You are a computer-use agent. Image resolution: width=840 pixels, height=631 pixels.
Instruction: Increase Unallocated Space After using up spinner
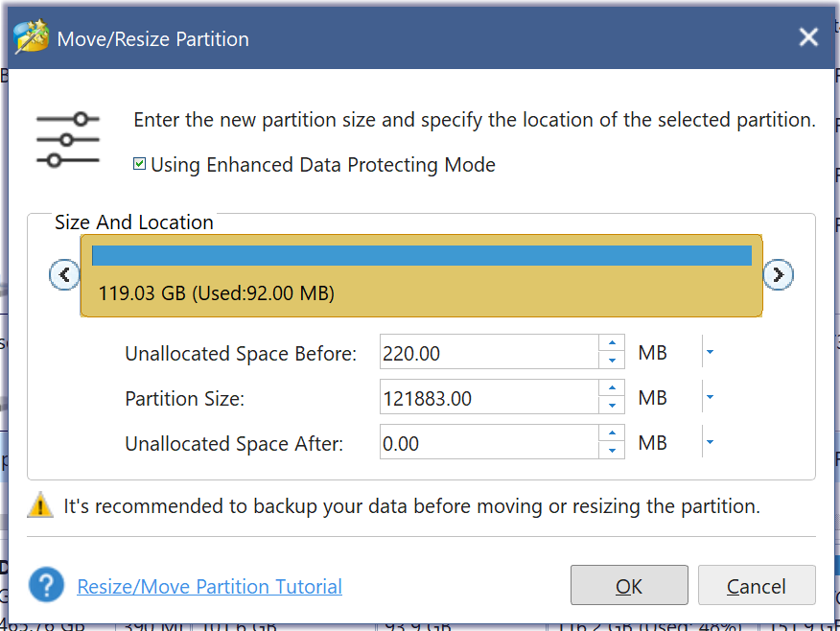612,435
